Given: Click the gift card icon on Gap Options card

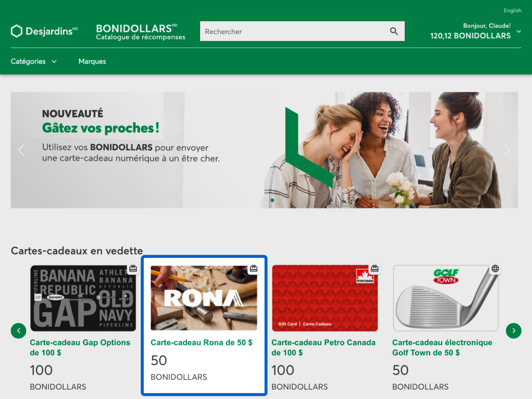Looking at the screenshot, I should pyautogui.click(x=133, y=268).
